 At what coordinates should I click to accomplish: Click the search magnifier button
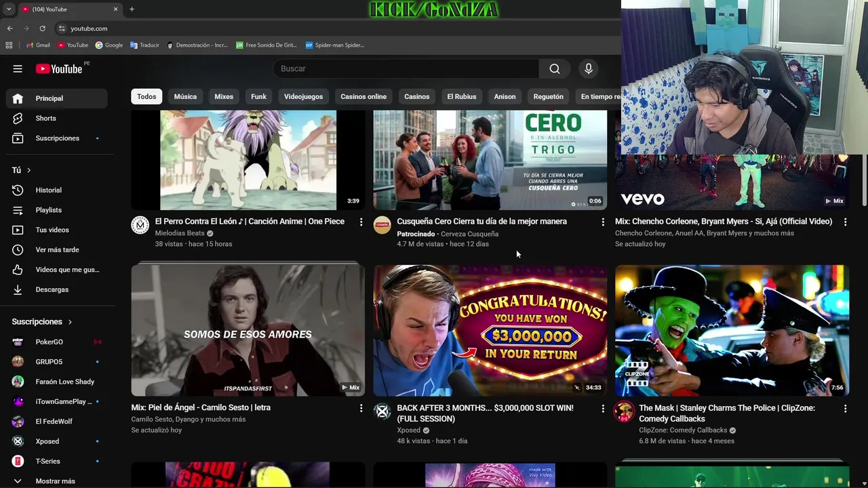coord(555,68)
